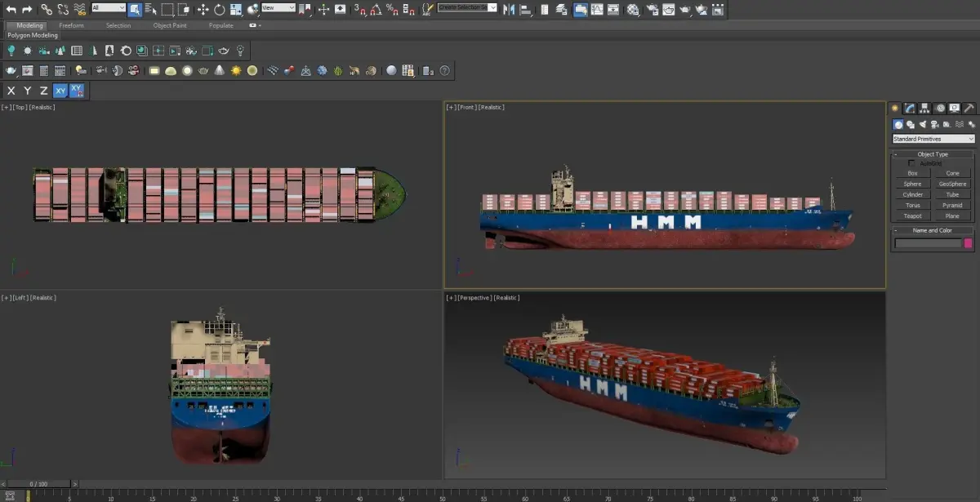The height and width of the screenshot is (502, 980).
Task: Open the Utilities hammer tab
Action: coord(969,109)
